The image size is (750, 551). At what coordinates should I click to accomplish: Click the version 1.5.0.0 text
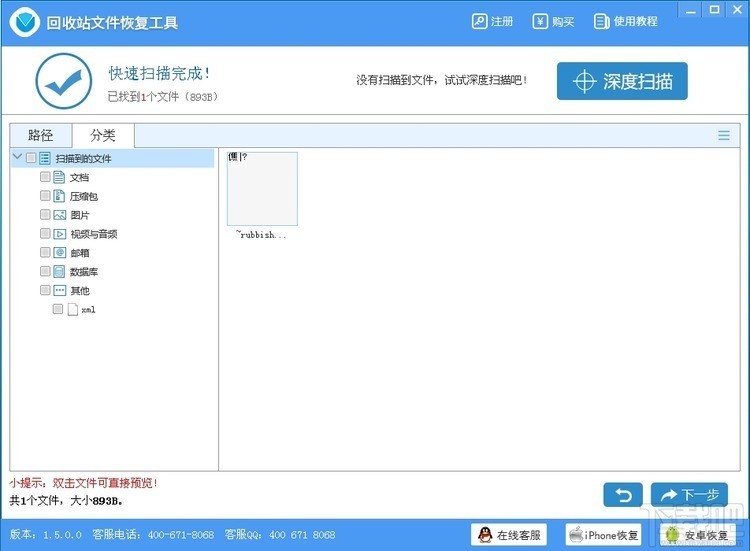(46, 535)
